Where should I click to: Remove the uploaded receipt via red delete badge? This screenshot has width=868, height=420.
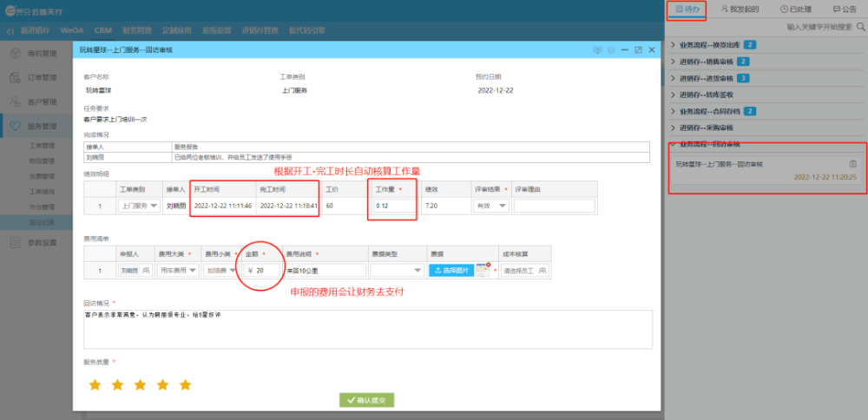pos(488,265)
